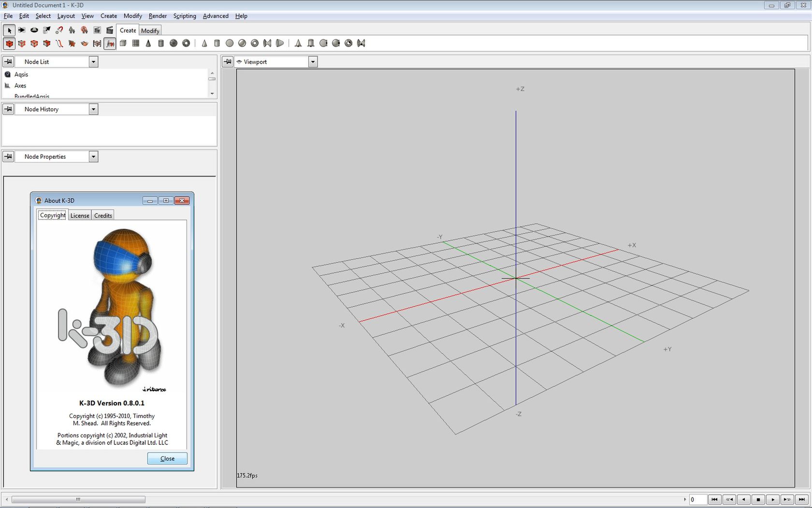This screenshot has height=508, width=812.
Task: Open the Render menu
Action: point(158,16)
